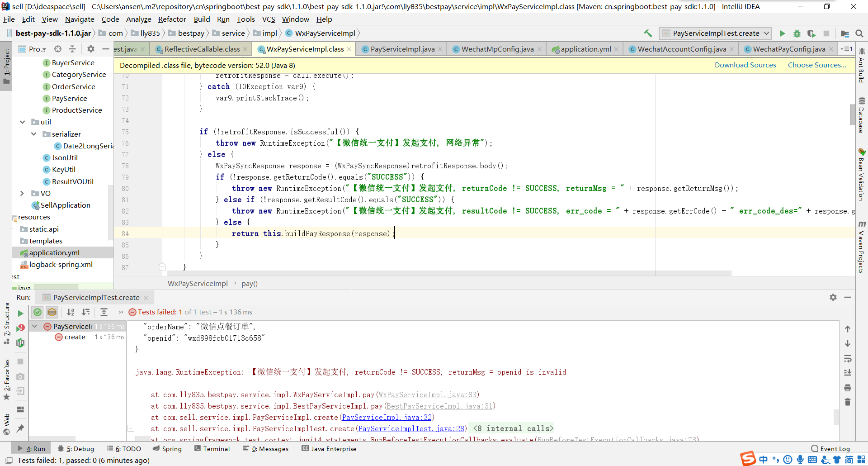Start debugging with the green bug icon
The image size is (868, 466).
coord(797,33)
